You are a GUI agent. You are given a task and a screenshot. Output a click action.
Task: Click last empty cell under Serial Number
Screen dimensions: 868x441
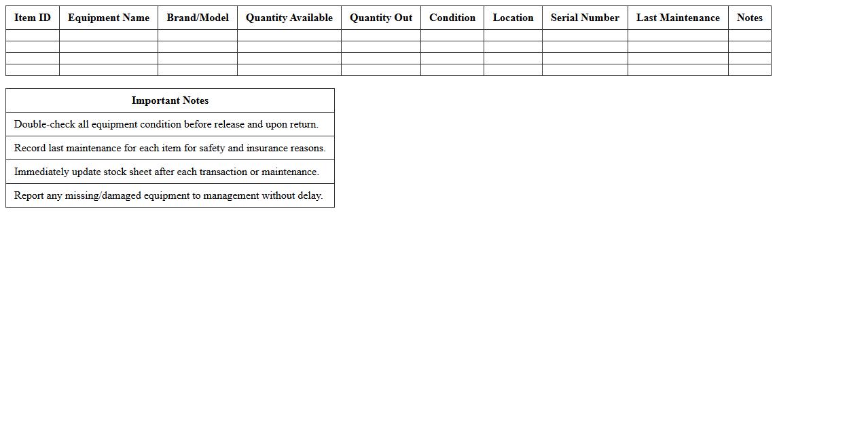585,70
